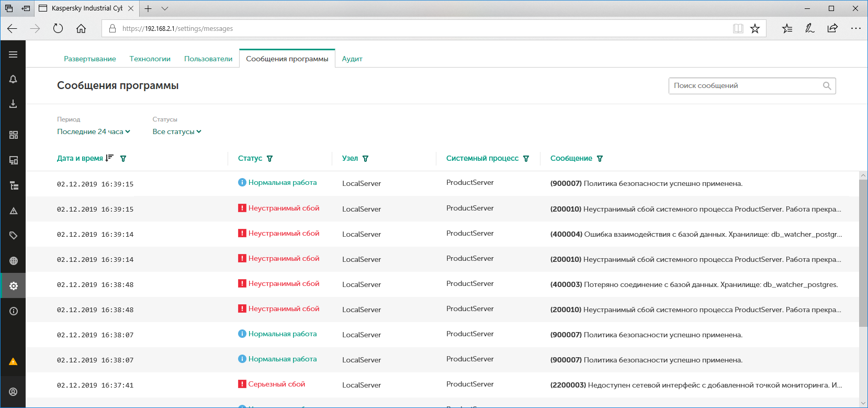
Task: Open browser tab list chevron
Action: pos(165,8)
